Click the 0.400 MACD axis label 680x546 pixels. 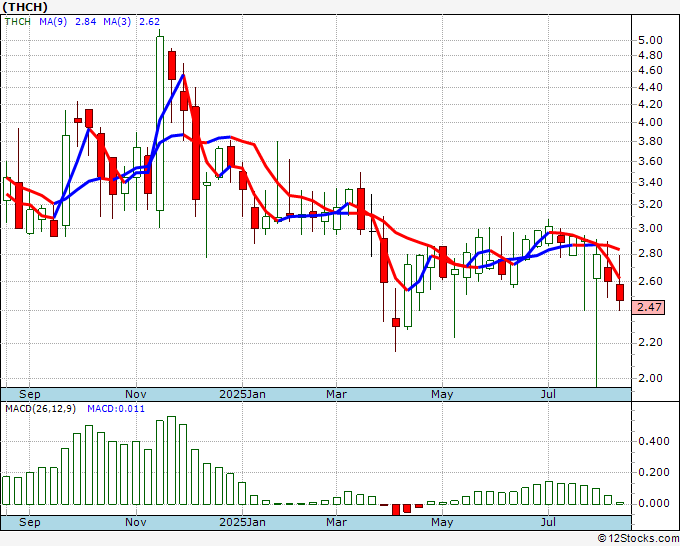point(654,441)
